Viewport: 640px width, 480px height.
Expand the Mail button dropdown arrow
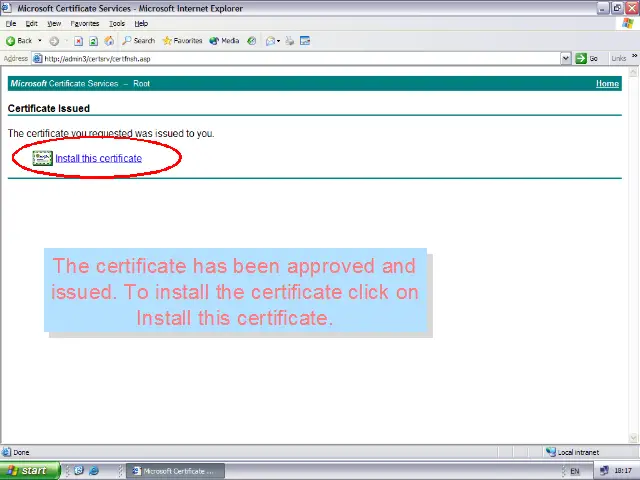(278, 41)
